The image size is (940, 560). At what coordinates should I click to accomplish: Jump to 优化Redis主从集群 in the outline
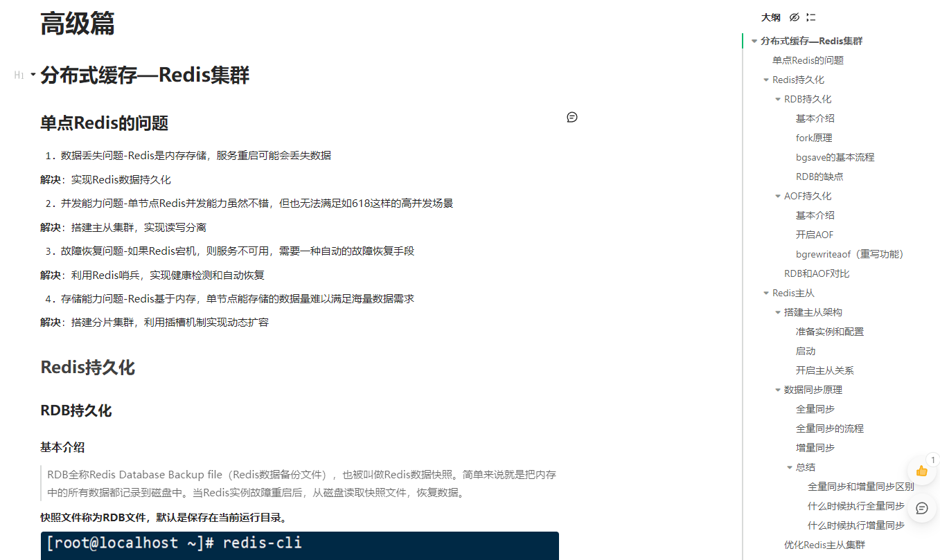[x=824, y=545]
